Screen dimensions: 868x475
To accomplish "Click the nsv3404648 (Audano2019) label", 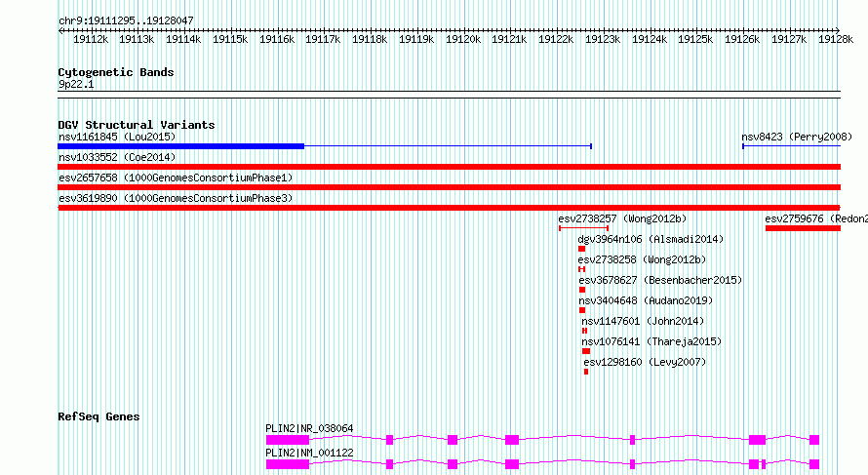I will tap(646, 300).
